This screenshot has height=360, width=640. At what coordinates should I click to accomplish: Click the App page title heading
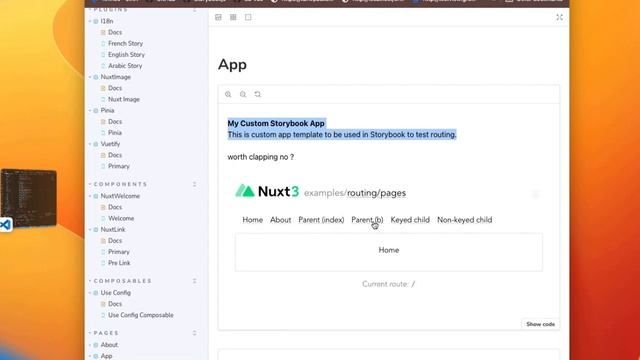(232, 65)
